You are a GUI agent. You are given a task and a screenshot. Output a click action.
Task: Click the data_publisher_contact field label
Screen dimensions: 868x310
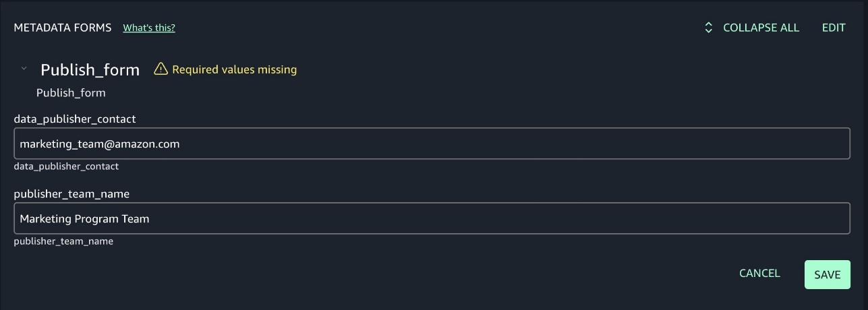tap(75, 119)
